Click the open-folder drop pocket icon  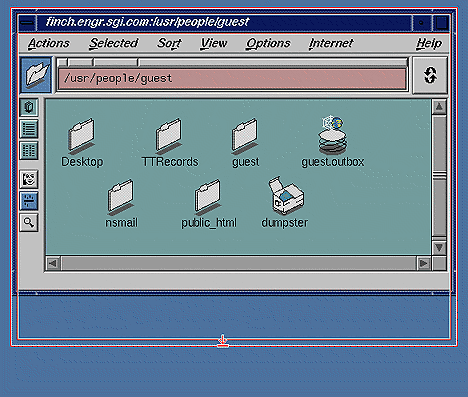click(x=36, y=75)
